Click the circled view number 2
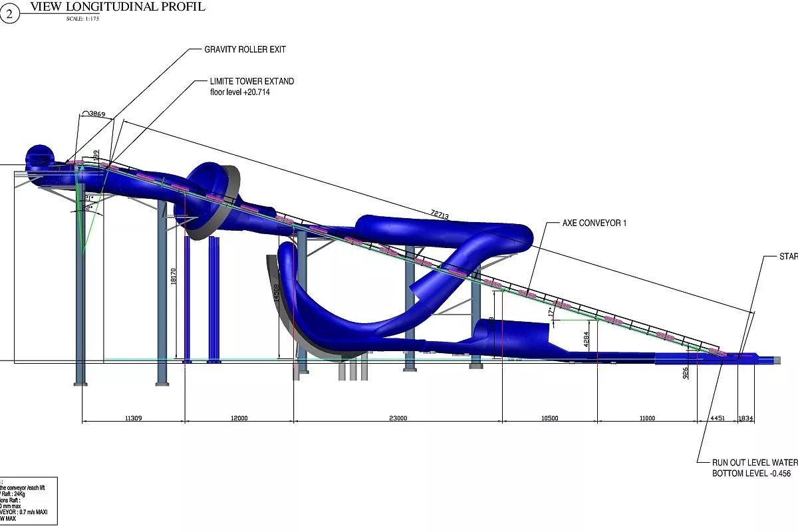 click(9, 13)
